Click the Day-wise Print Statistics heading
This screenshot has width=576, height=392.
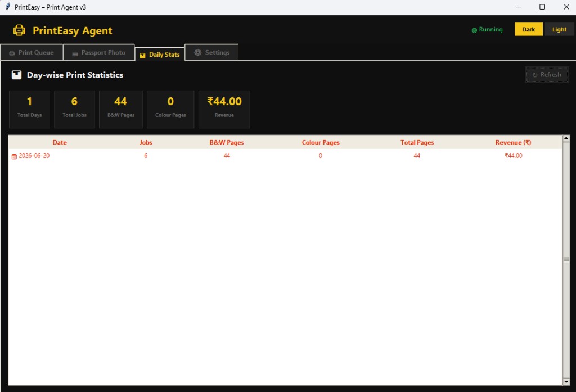point(75,75)
